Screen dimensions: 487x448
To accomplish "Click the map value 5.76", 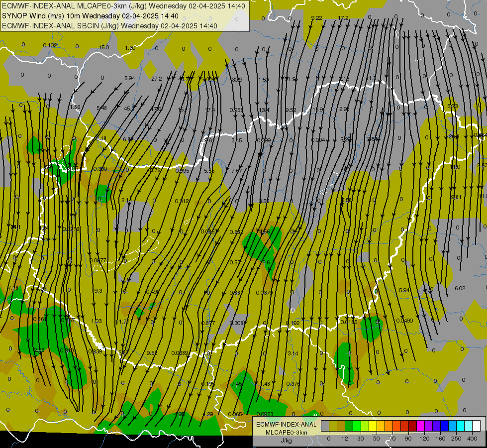I will coord(155,170).
